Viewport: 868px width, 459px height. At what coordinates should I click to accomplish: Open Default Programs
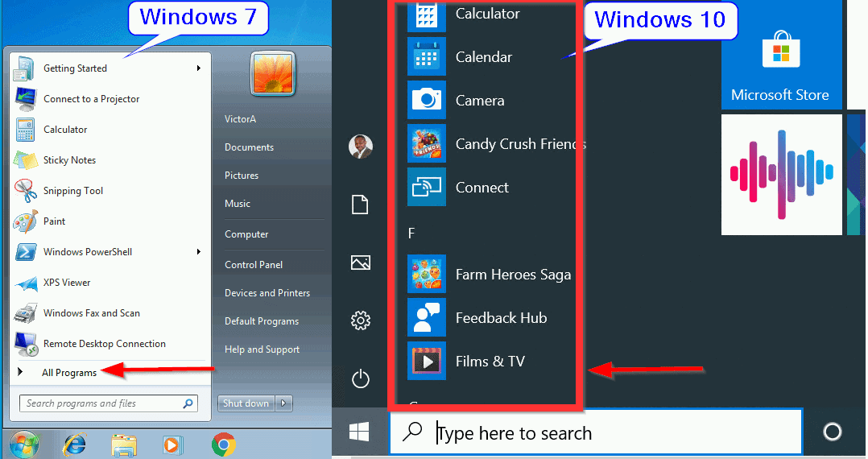tap(262, 321)
